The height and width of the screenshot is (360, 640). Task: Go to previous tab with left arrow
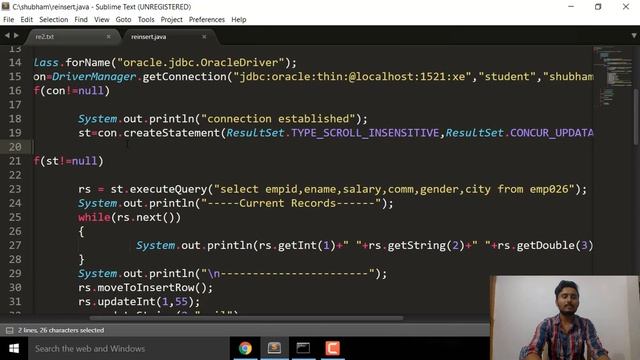(7, 36)
